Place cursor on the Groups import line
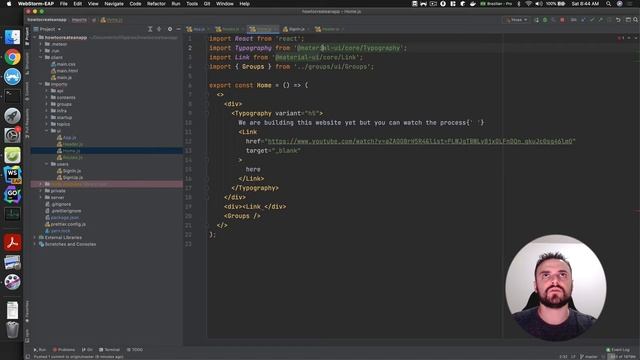Viewport: 640px width, 360px height. (291, 67)
